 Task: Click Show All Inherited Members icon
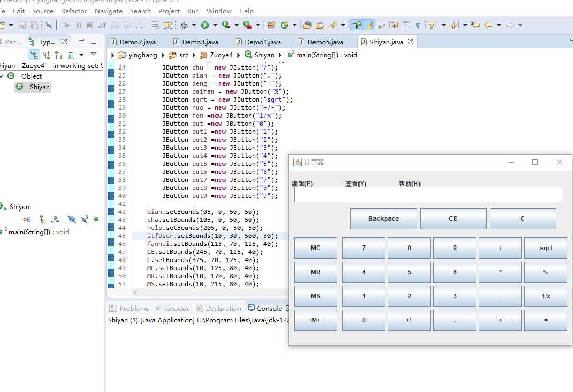coord(43,220)
